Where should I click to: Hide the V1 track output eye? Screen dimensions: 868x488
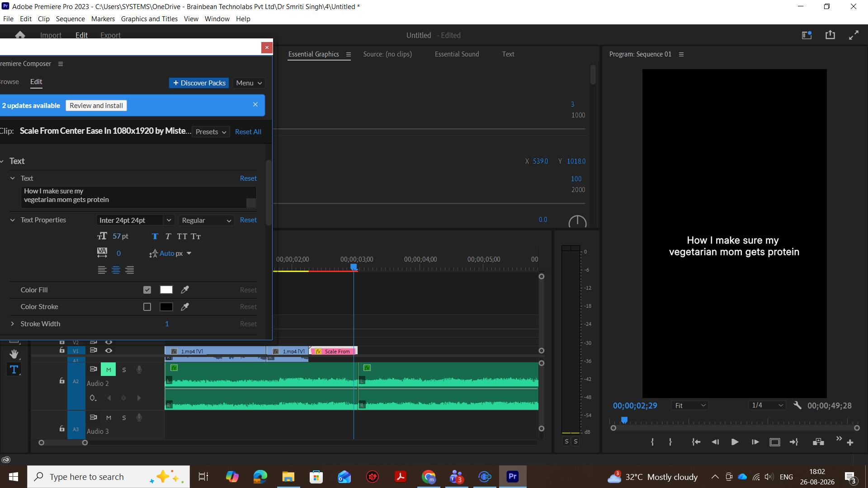(108, 351)
